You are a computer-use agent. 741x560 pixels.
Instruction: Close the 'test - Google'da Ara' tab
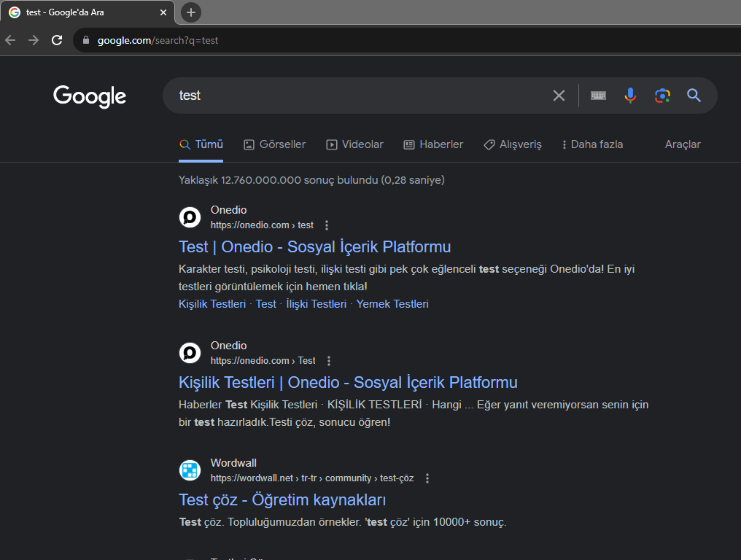click(163, 12)
